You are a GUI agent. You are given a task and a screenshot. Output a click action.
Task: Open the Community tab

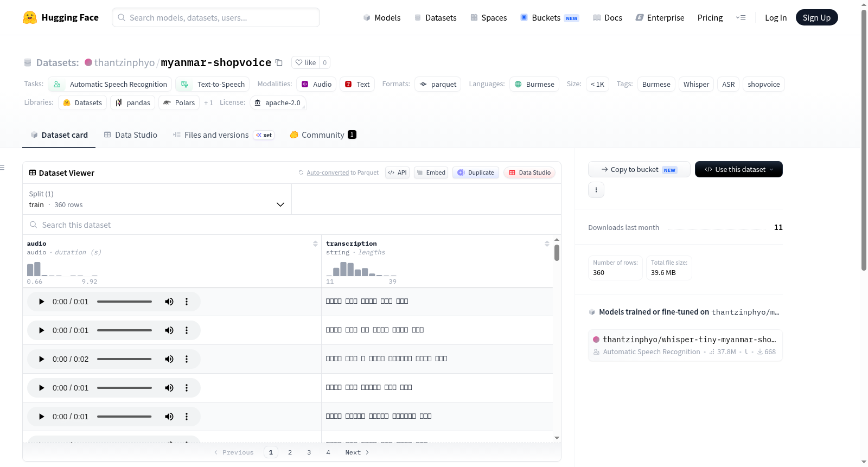coord(323,135)
